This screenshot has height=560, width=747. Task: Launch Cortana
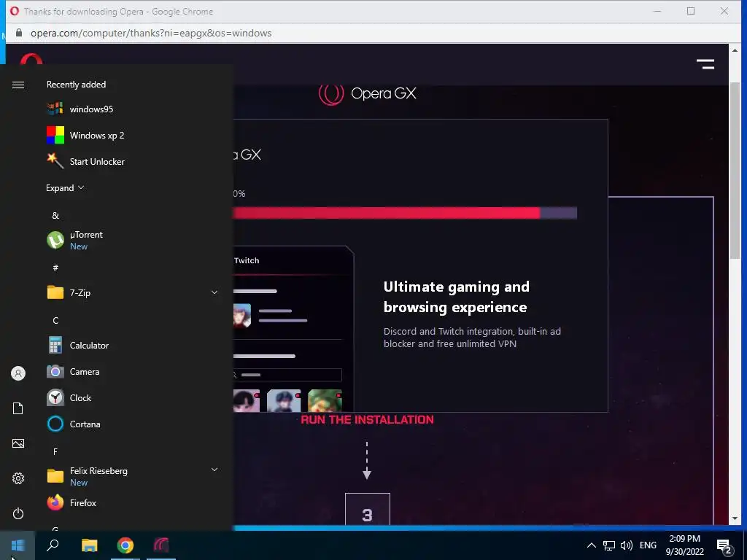[x=131, y=424]
